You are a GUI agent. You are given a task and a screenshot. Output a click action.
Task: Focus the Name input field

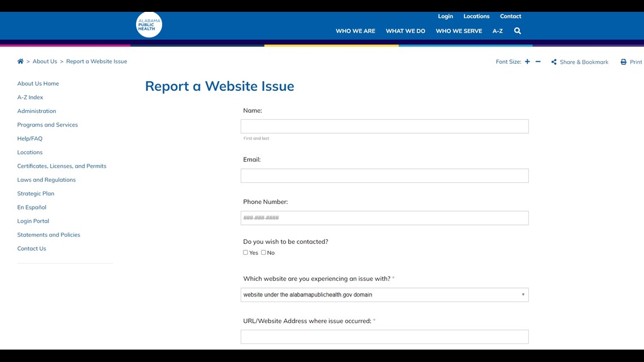[385, 127]
